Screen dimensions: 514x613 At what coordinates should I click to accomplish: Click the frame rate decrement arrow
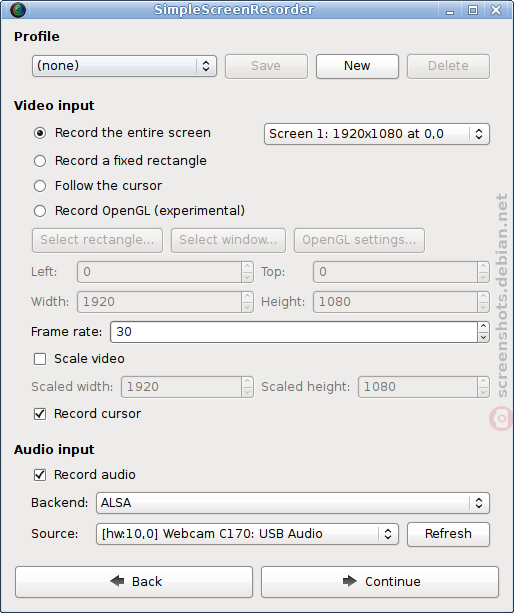pos(484,337)
